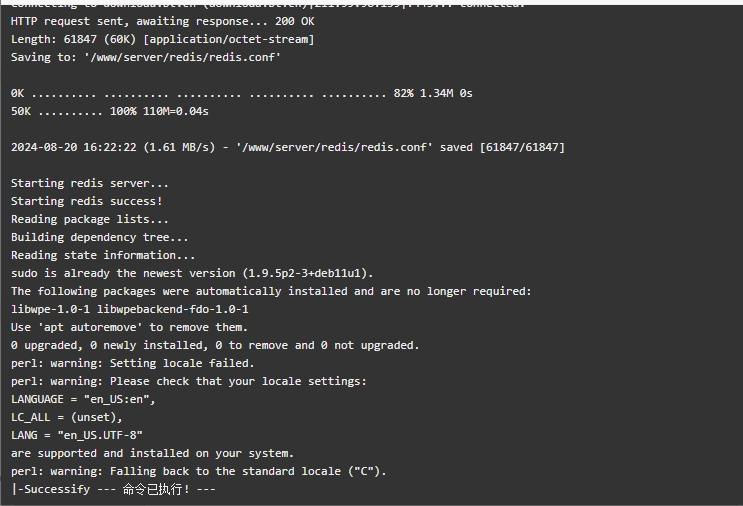
Task: Click the 'HTTP request sent' log line
Action: tap(163, 21)
